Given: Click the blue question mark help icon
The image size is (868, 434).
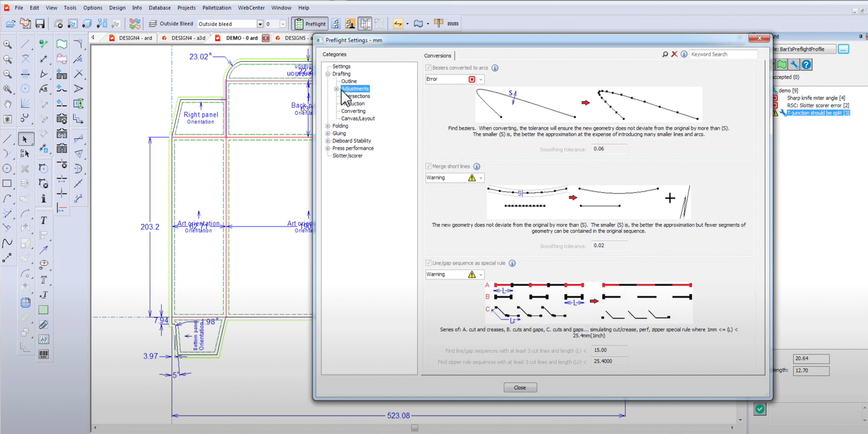Looking at the screenshot, I should (807, 65).
